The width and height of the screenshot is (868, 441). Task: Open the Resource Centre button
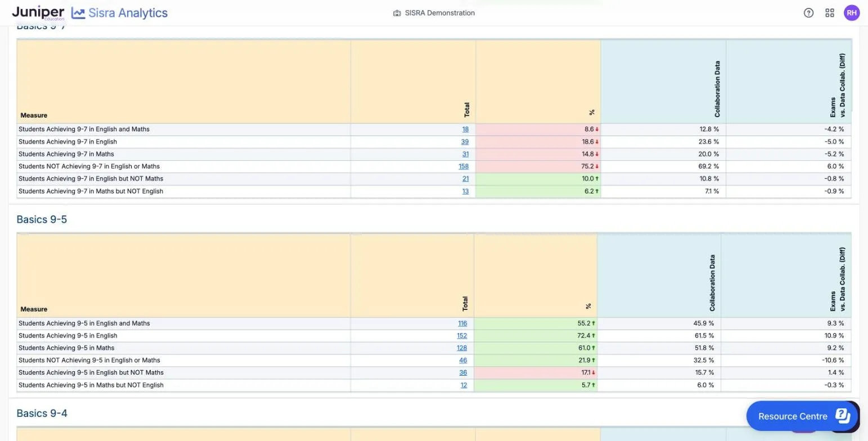click(x=802, y=416)
